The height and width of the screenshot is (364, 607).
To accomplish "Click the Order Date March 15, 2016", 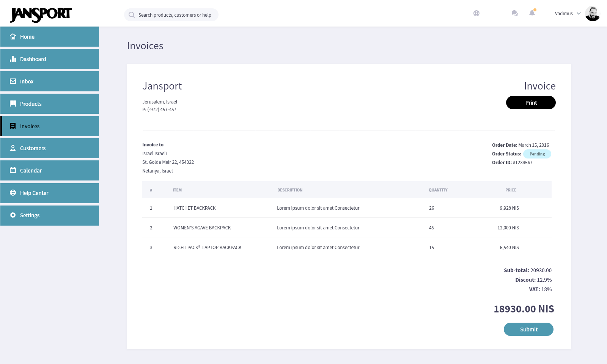I will click(521, 145).
